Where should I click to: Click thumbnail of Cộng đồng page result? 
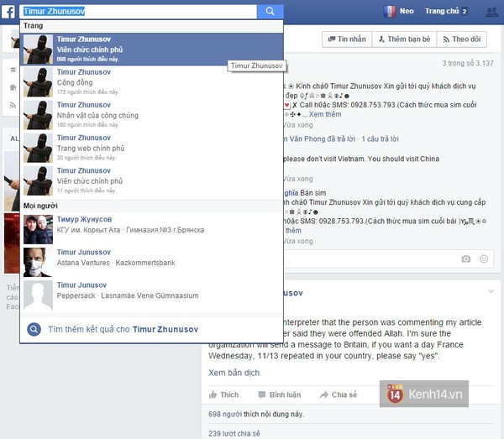[x=38, y=82]
